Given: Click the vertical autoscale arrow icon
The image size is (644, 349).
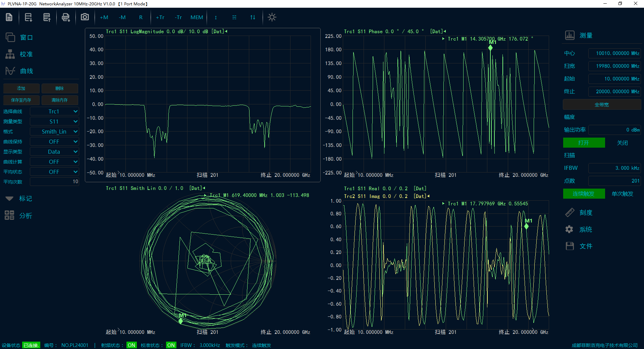Looking at the screenshot, I should click(x=216, y=17).
